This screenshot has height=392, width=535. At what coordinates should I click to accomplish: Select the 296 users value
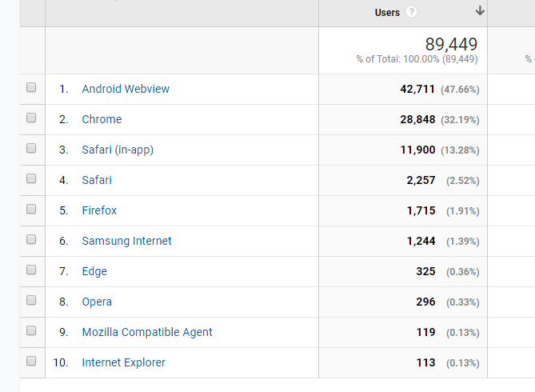tap(425, 302)
